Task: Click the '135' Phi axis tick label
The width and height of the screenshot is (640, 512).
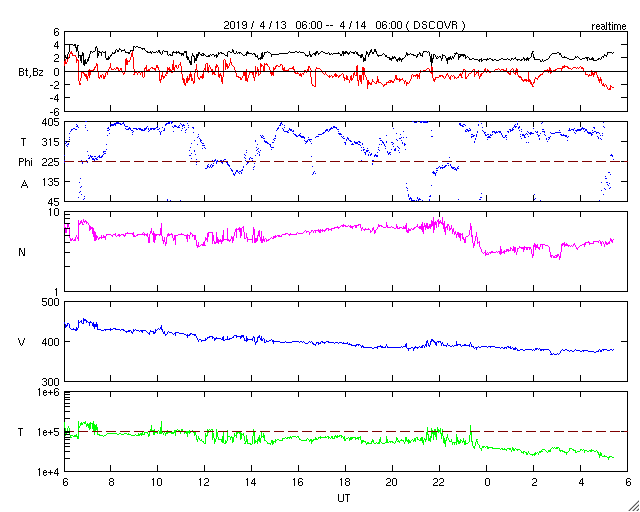Action: click(51, 182)
